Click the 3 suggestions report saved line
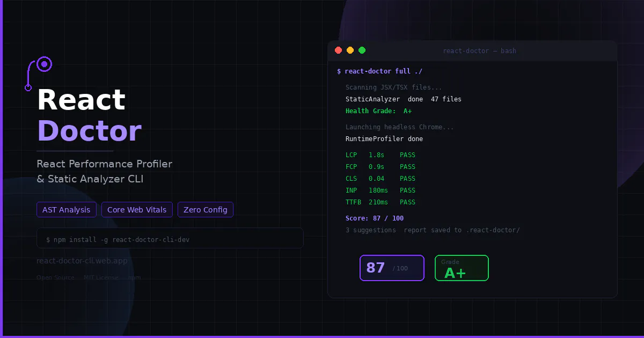This screenshot has width=644, height=338. [433, 230]
